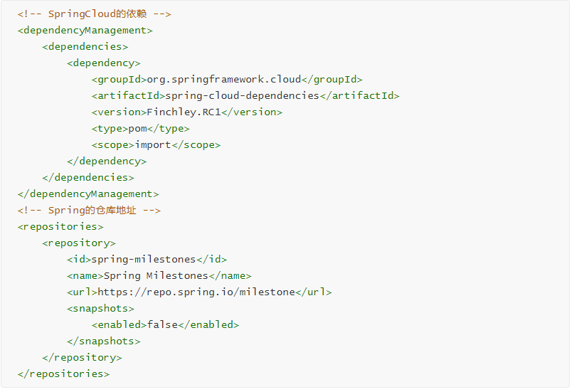Click the closing dependencyManagement tag
The height and width of the screenshot is (392, 574).
pos(88,194)
